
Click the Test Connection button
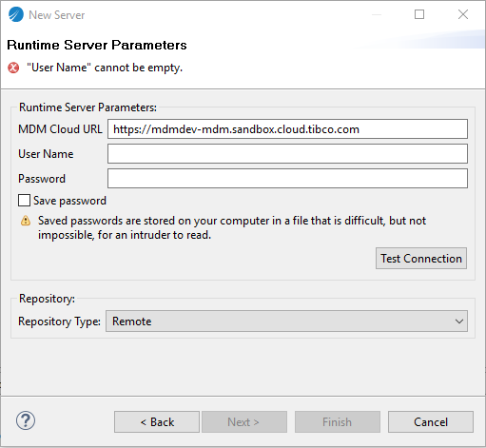(x=421, y=259)
